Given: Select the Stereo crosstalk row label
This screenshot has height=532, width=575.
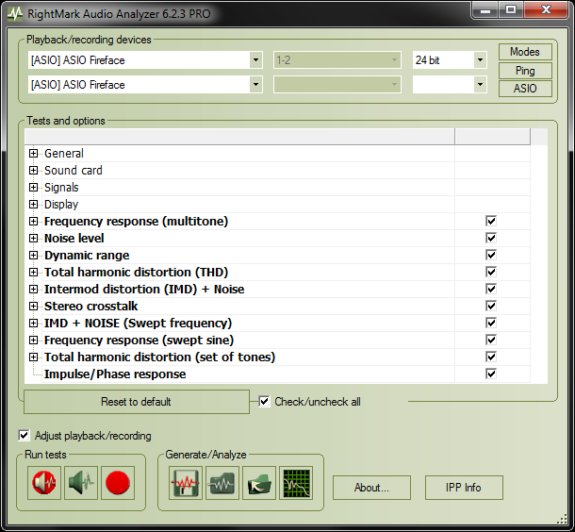Looking at the screenshot, I should (91, 306).
